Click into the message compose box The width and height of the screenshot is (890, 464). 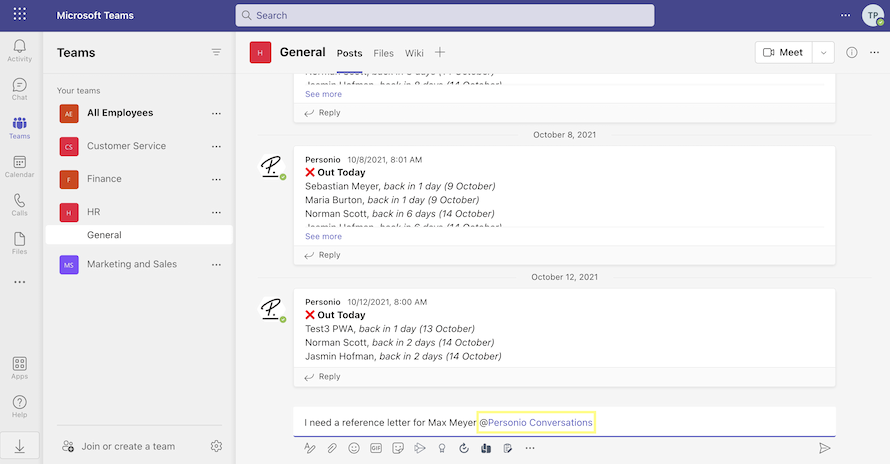(x=564, y=422)
